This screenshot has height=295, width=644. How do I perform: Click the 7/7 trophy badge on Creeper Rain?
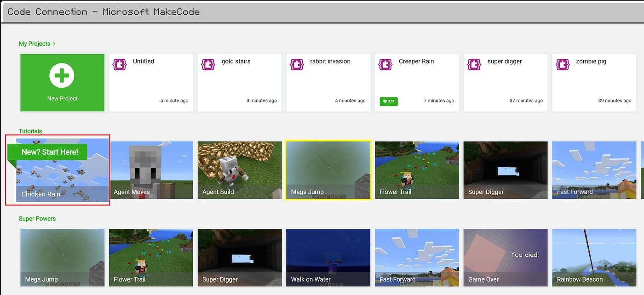point(388,102)
